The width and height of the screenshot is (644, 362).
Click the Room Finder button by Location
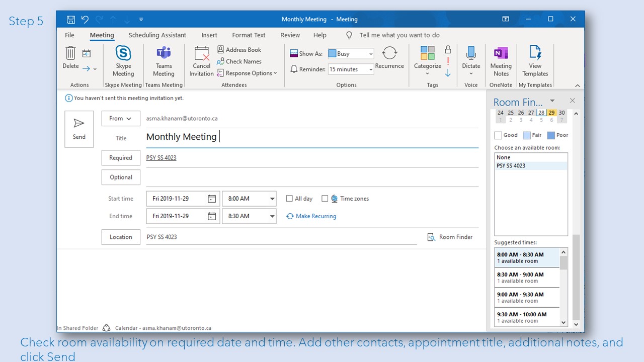point(450,237)
